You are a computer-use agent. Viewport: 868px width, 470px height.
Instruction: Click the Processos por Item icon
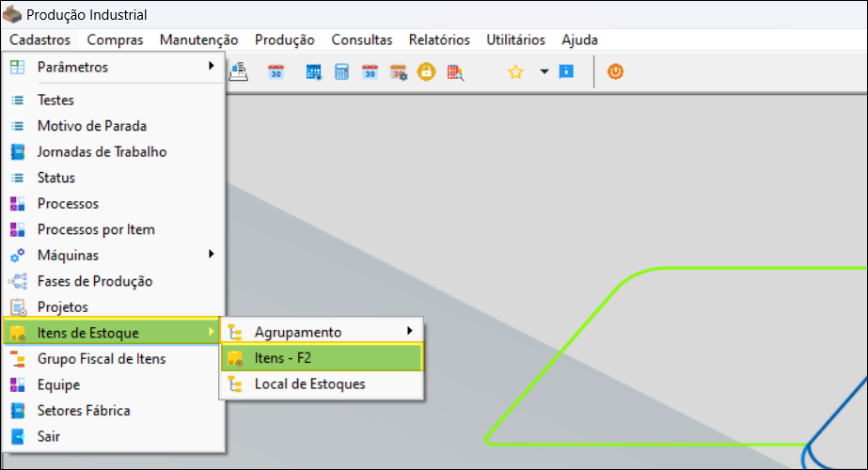click(x=18, y=229)
